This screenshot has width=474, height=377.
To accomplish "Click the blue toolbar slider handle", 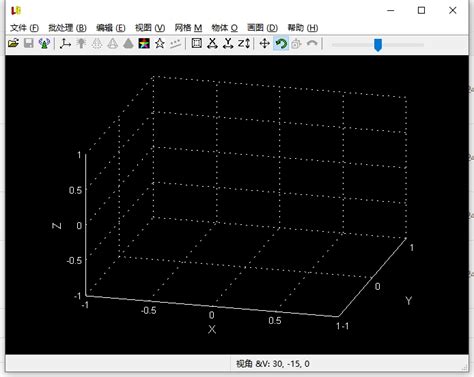I will point(378,45).
